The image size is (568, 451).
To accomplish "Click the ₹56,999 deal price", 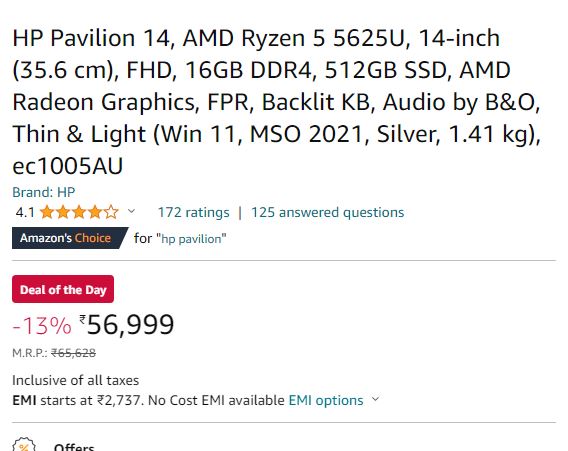I will pos(127,325).
